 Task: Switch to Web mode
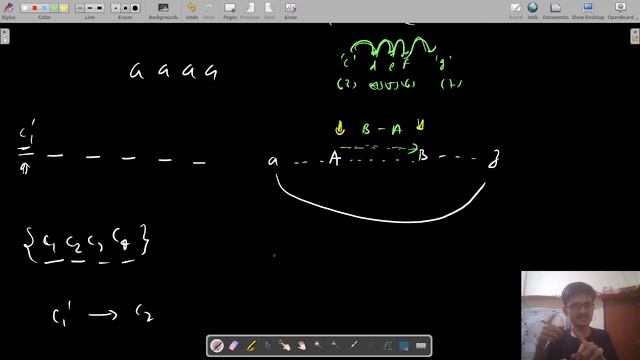[x=533, y=10]
